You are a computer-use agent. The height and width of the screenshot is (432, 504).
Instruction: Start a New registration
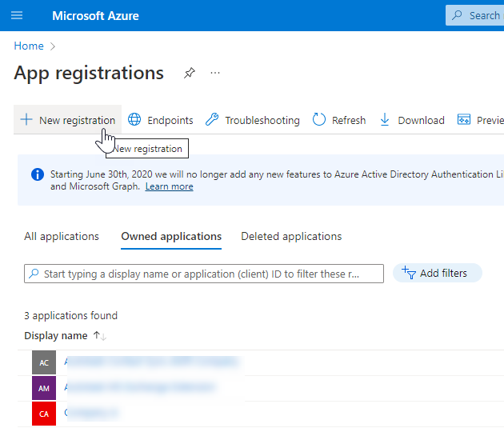tap(67, 120)
